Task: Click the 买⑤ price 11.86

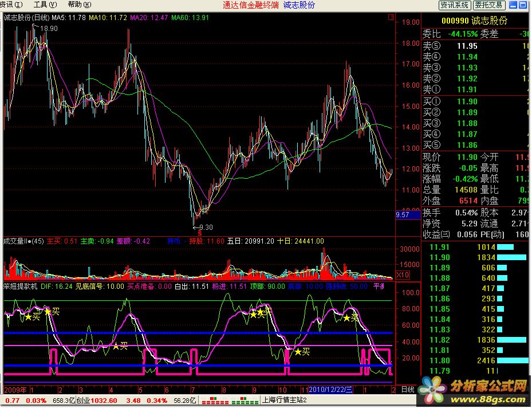Action: pyautogui.click(x=467, y=146)
